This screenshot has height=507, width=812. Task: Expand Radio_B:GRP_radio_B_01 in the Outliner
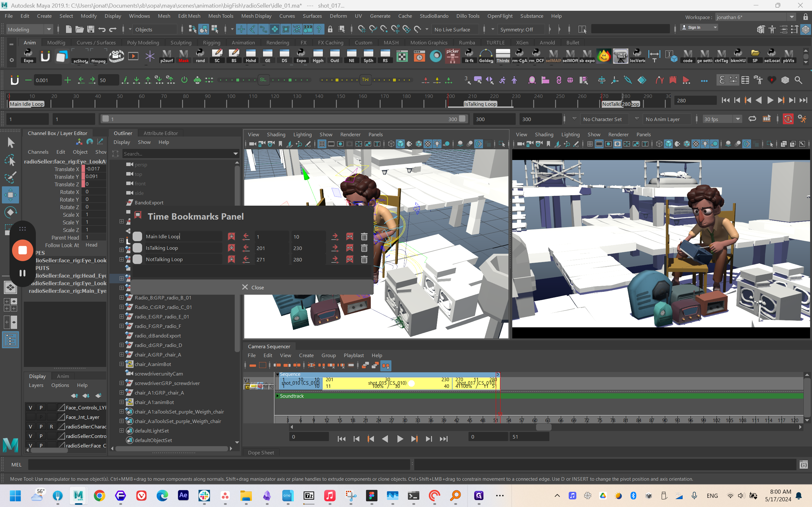point(121,298)
